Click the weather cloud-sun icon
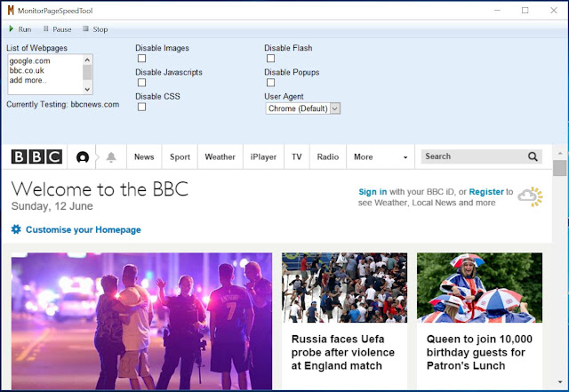This screenshot has width=569, height=392. pos(531,196)
